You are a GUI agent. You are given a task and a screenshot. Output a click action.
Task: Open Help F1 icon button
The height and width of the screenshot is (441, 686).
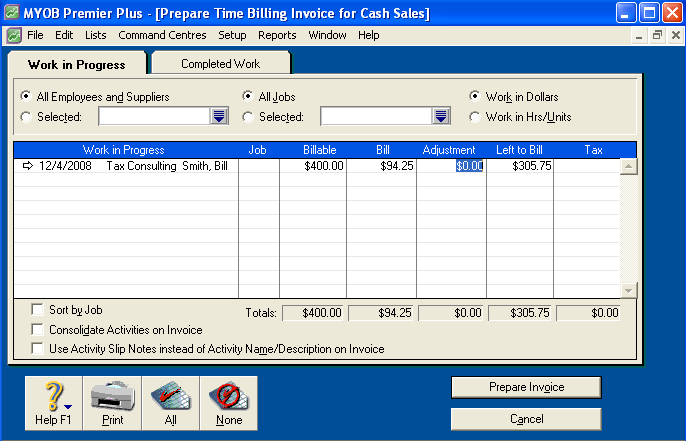click(x=53, y=403)
